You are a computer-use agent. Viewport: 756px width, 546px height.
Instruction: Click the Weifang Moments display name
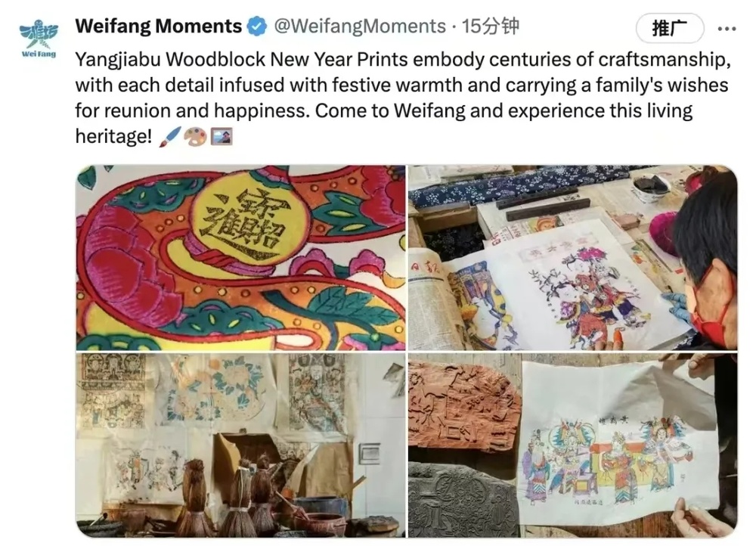[x=159, y=26]
